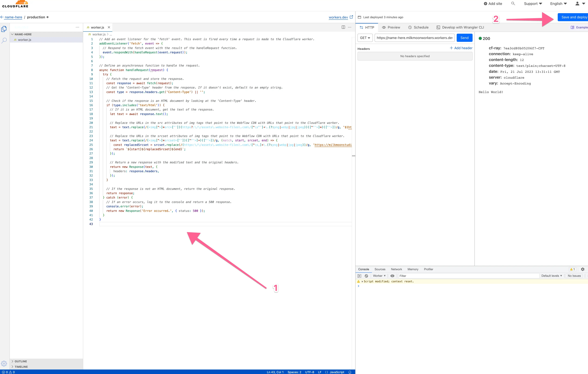Clear the console with the block icon
The width and height of the screenshot is (588, 374).
tap(366, 276)
